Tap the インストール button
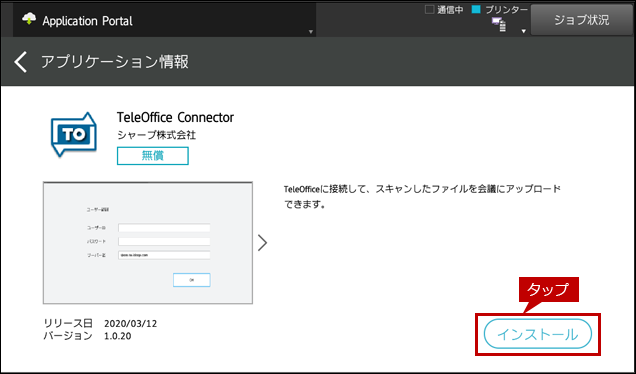This screenshot has height=374, width=636. [537, 334]
